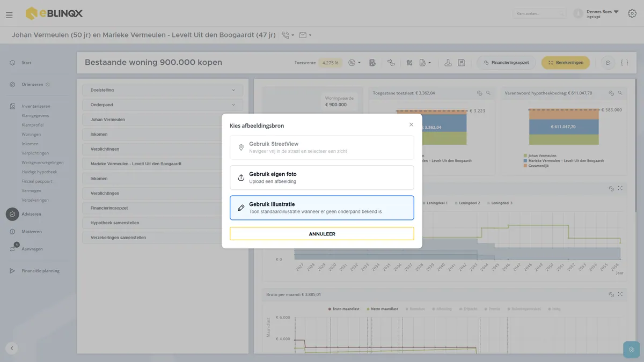The width and height of the screenshot is (644, 362).
Task: Focus the Klant zoeken search field
Action: click(539, 13)
